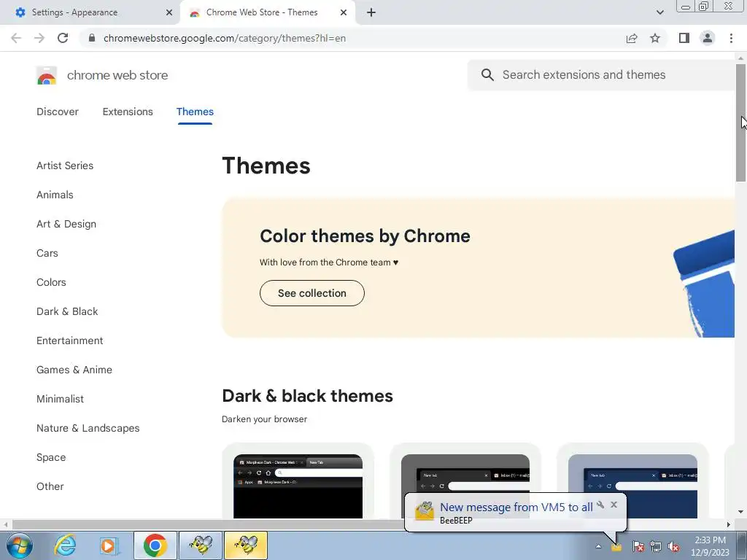Open the navy blue theme thumbnail
Viewport: 747px width, 560px height.
coord(632,486)
